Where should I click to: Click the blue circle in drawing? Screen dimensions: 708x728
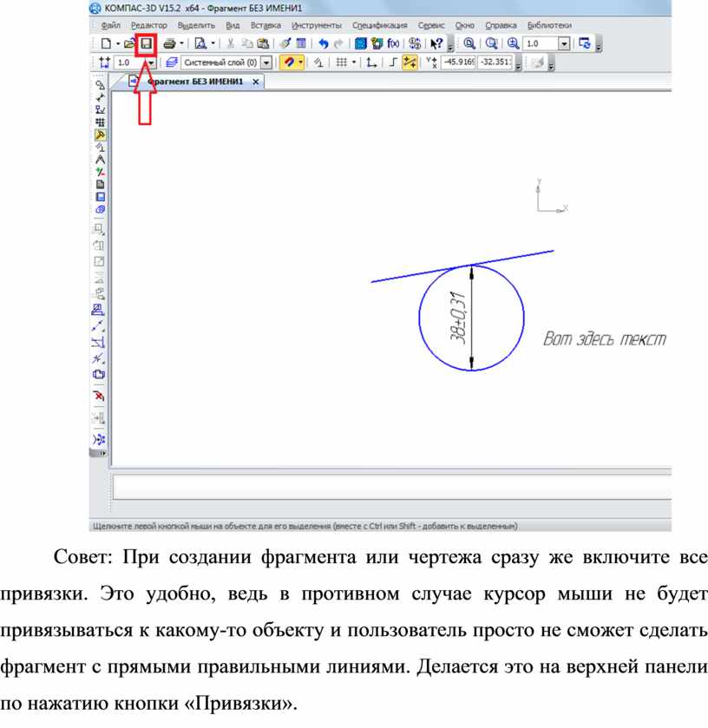click(421, 317)
